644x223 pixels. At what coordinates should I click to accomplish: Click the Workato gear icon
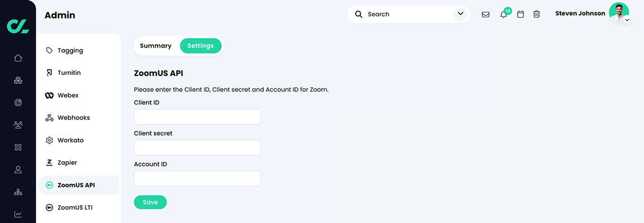(49, 140)
